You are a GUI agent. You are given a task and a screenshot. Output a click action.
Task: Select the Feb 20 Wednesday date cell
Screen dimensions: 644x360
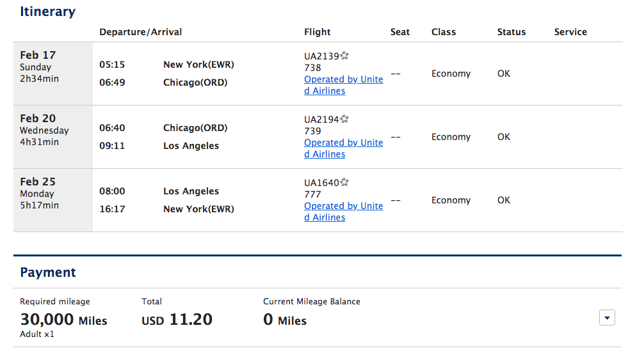point(53,137)
